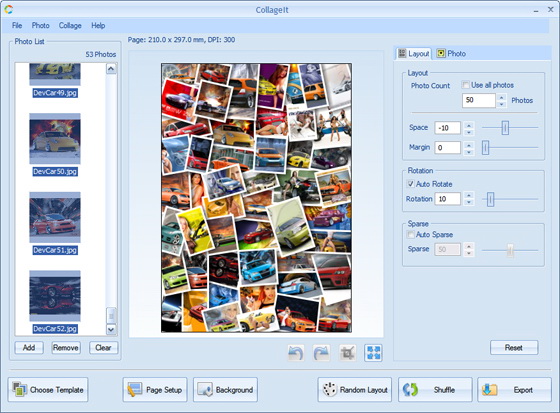Image resolution: width=560 pixels, height=413 pixels.
Task: Select the DevCar52.jpg thumbnail
Action: (55, 296)
